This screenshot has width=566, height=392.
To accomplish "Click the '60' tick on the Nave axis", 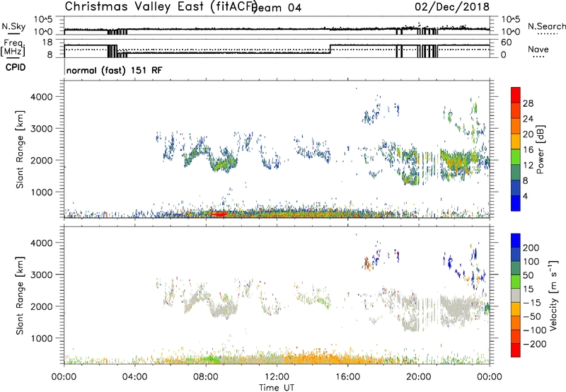I will (x=507, y=42).
